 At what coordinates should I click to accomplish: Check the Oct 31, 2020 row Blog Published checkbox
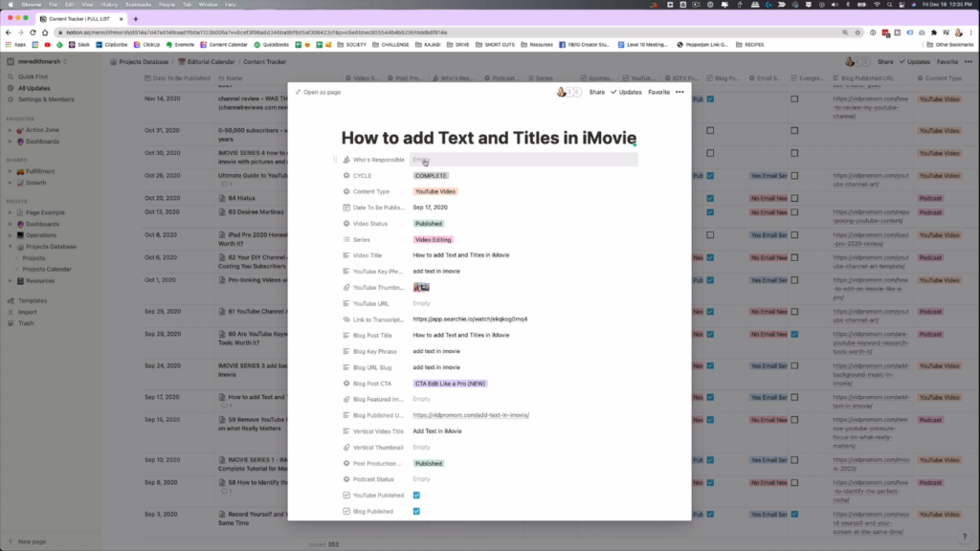[711, 130]
